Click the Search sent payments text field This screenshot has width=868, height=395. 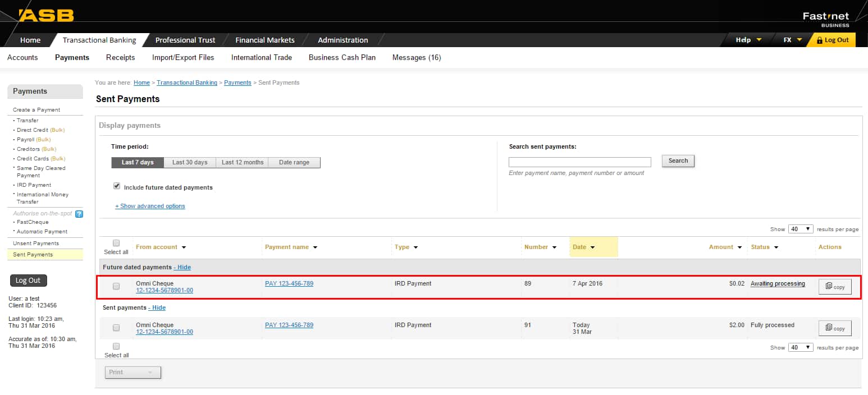pos(579,162)
